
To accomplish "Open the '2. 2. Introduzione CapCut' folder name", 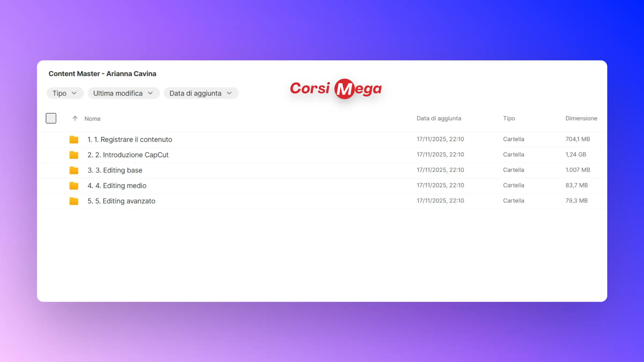I will click(128, 155).
